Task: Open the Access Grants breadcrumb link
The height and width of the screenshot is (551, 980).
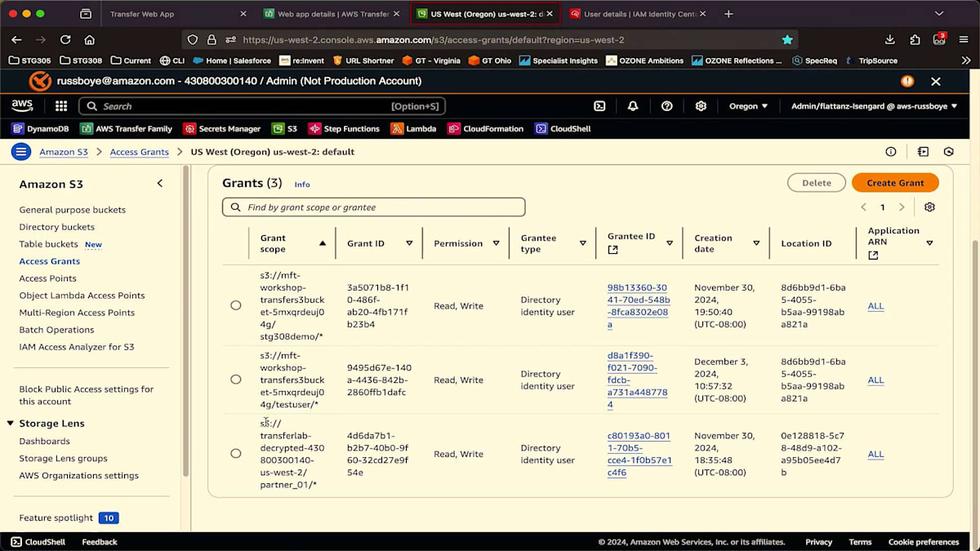Action: 140,152
